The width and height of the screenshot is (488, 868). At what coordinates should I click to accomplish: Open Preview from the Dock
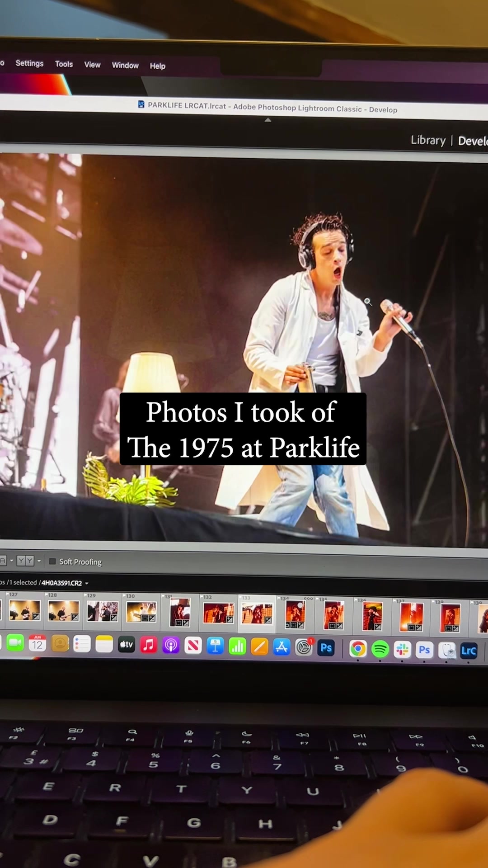click(446, 651)
